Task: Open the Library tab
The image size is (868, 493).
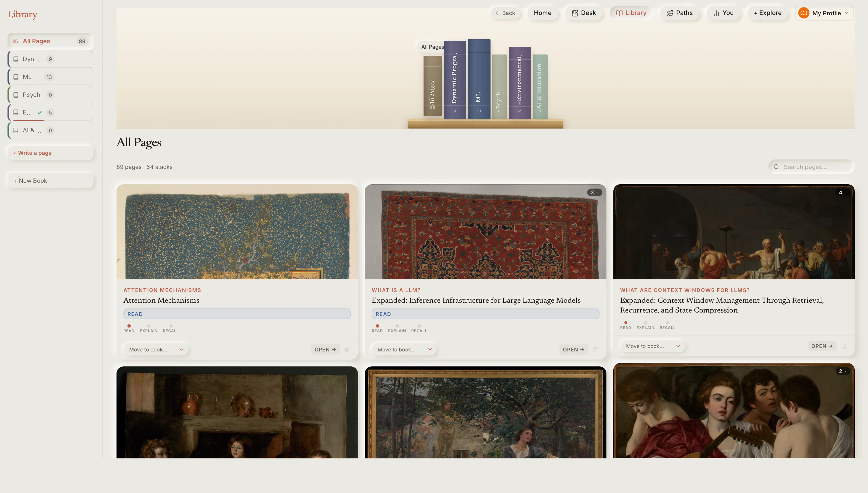Action: (x=631, y=13)
